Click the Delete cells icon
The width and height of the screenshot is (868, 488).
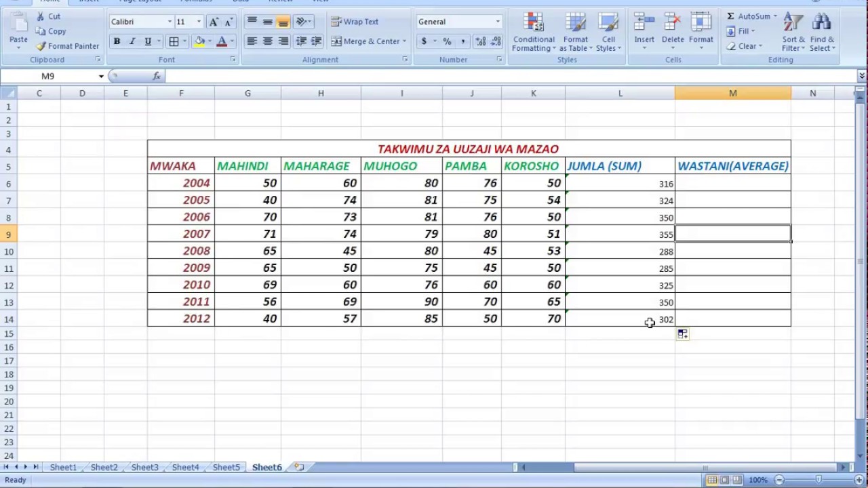[673, 22]
